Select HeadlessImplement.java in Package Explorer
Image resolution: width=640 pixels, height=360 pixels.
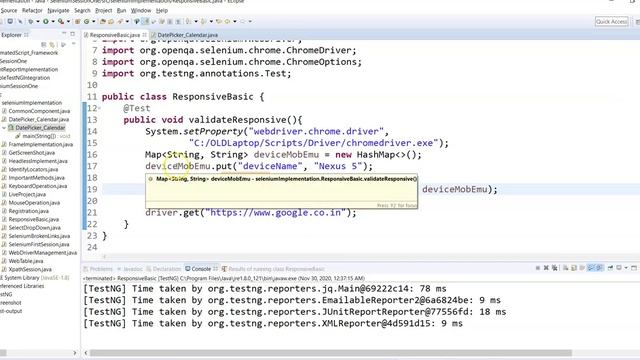click(x=38, y=161)
